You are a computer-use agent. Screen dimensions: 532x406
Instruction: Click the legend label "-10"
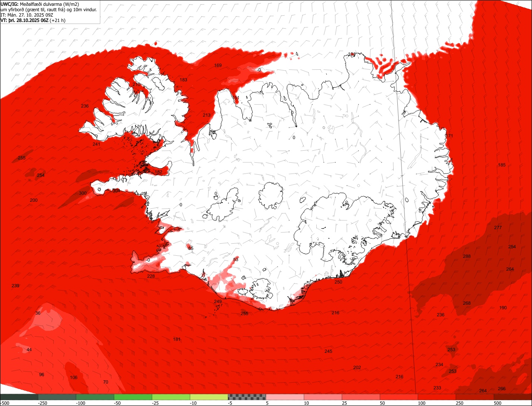point(194,403)
